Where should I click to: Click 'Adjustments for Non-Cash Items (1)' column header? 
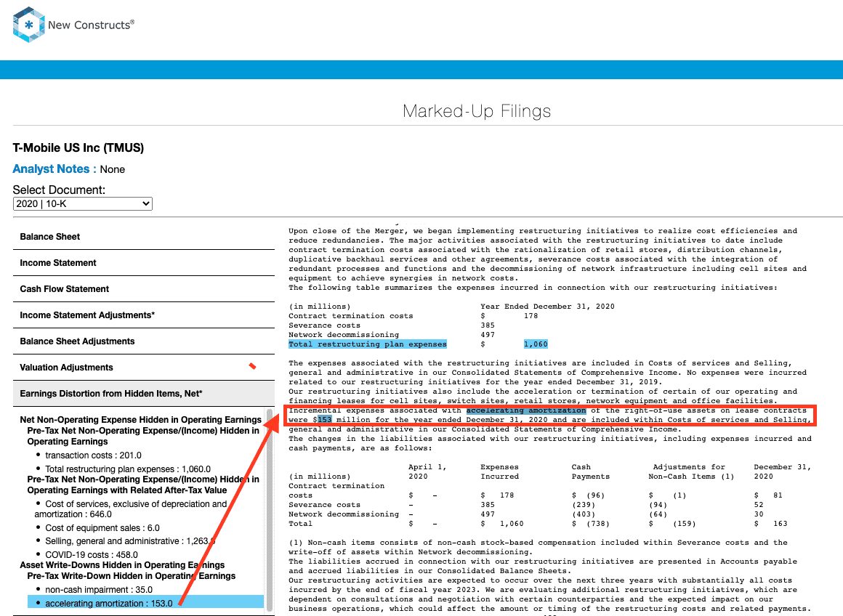point(690,472)
